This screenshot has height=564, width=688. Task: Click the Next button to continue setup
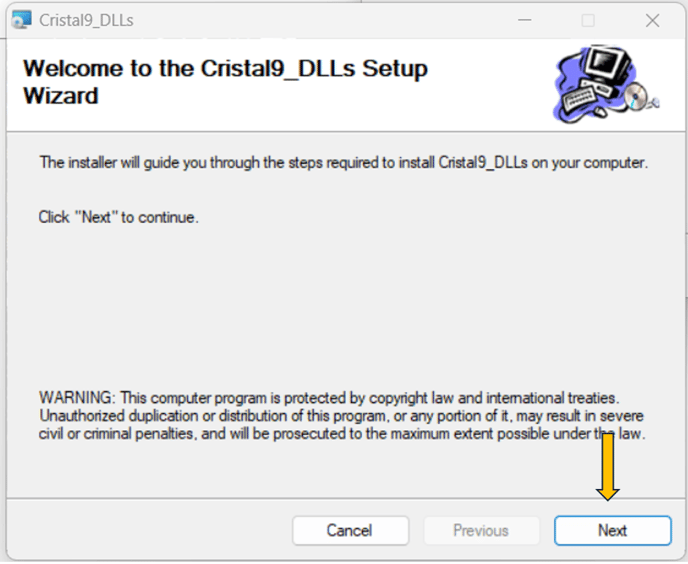coord(613,530)
